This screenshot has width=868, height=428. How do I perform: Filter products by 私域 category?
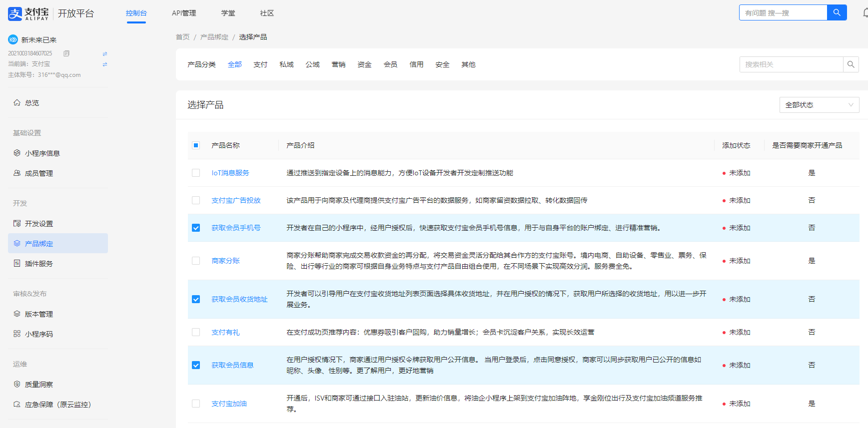[x=287, y=64]
